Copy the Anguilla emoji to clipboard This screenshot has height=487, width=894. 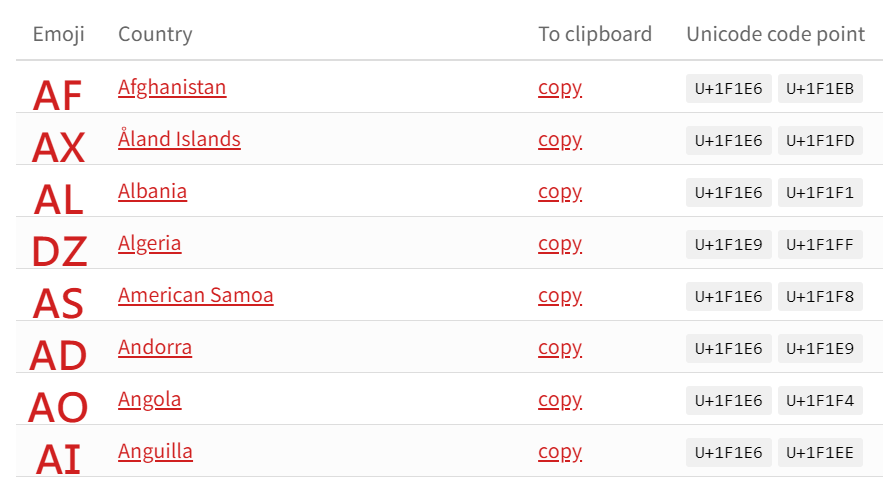coord(560,452)
